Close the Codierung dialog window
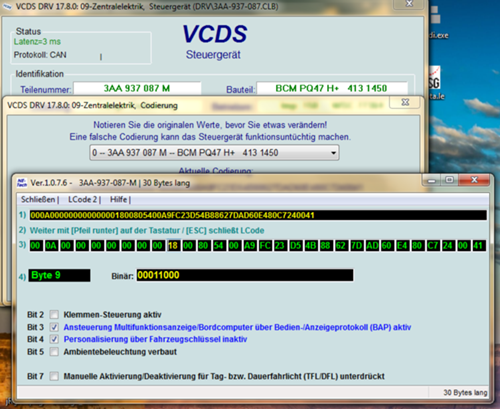Viewport: 500px width, 409px height. point(405,102)
